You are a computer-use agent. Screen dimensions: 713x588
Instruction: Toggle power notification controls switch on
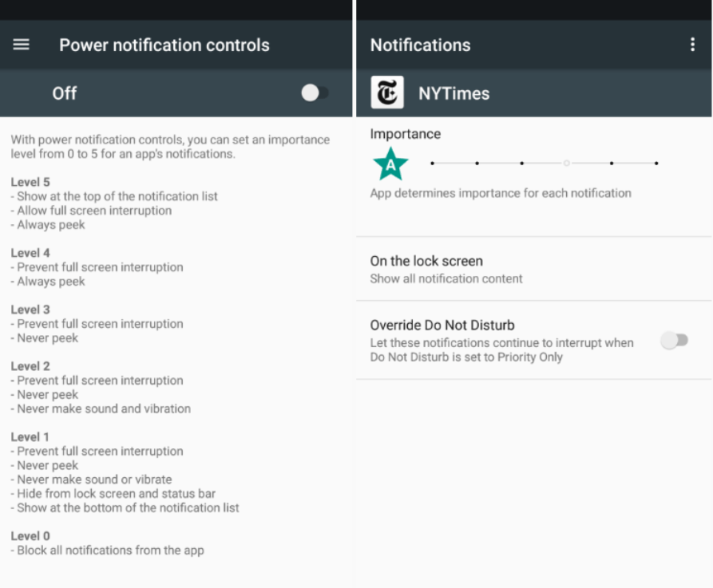(x=315, y=93)
